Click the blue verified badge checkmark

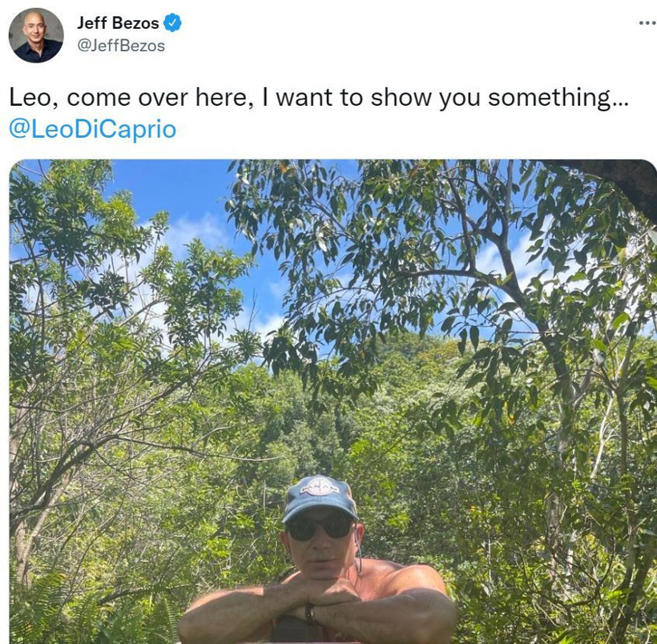172,22
